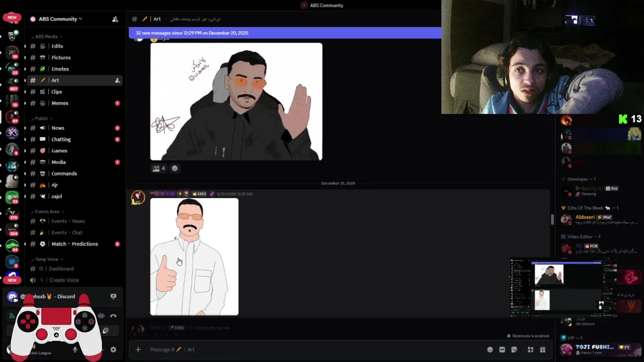Click noise suppression waveform icon
The width and height of the screenshot is (644, 362).
point(101,316)
